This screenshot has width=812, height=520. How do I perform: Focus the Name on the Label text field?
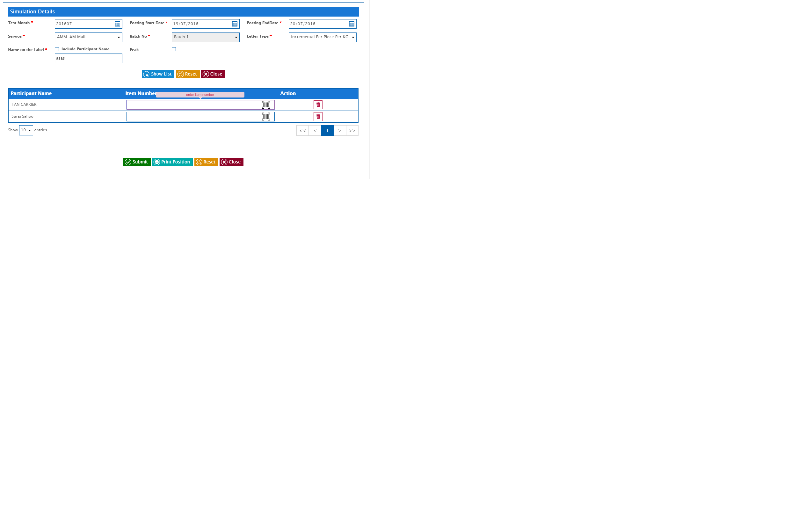pyautogui.click(x=88, y=58)
